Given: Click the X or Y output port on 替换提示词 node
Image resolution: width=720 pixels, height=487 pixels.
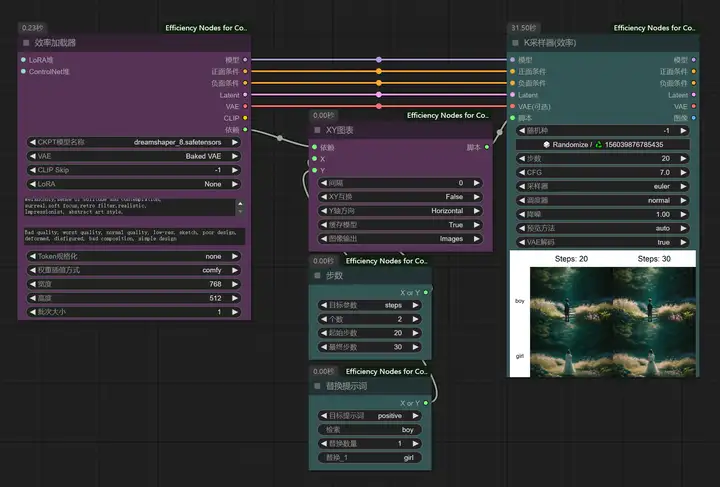Looking at the screenshot, I should coord(426,403).
